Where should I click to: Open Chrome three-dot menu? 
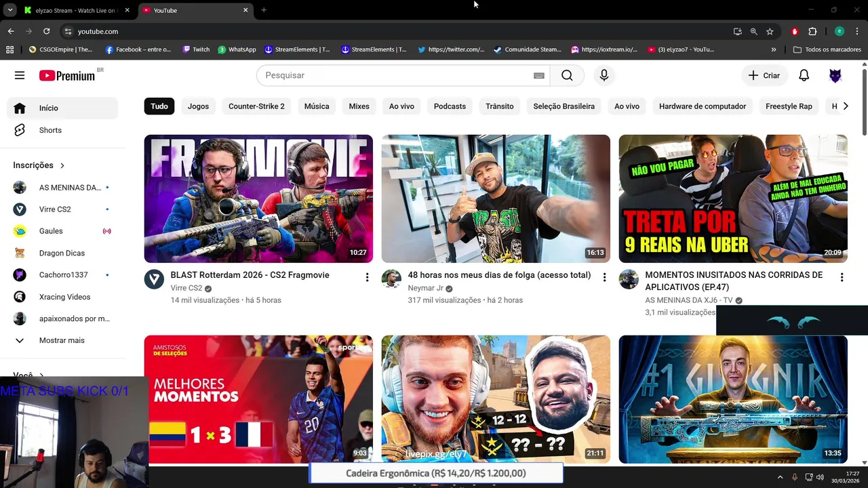tap(857, 31)
